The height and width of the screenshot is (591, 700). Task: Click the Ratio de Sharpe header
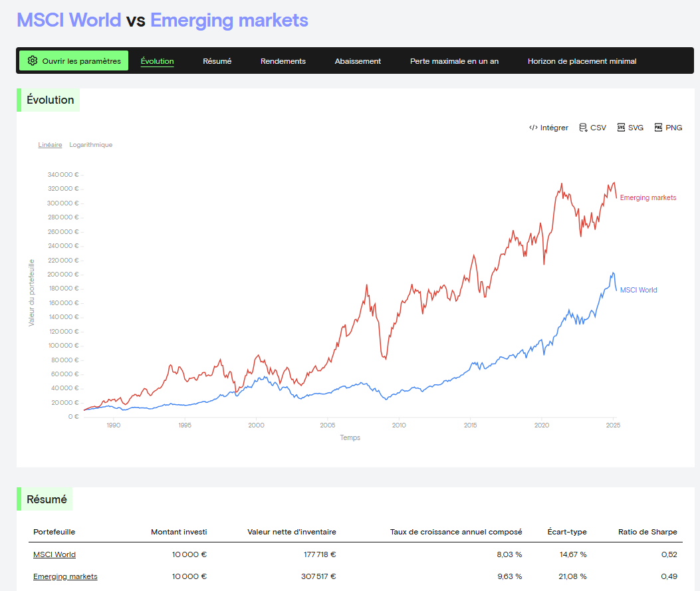pos(647,532)
